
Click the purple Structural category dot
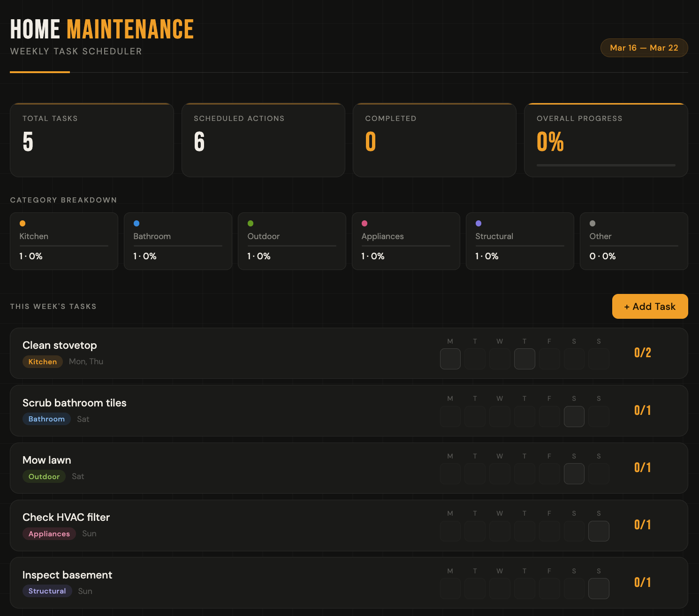(x=479, y=224)
